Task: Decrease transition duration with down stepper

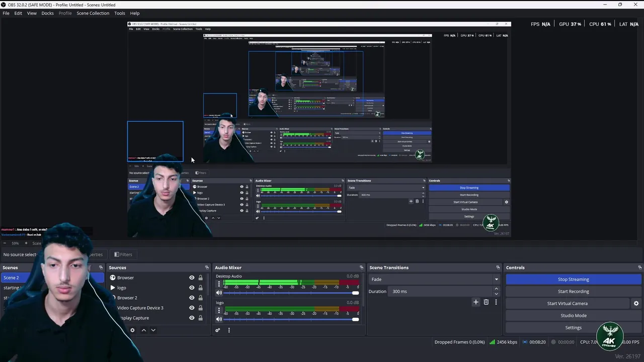Action: click(497, 294)
